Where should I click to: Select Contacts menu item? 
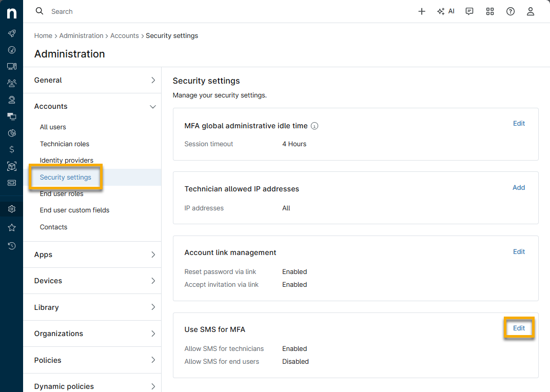pyautogui.click(x=54, y=227)
